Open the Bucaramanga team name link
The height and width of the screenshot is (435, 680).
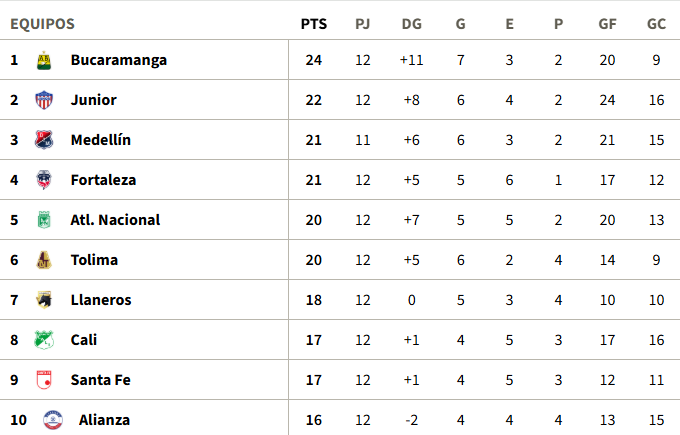click(x=118, y=60)
